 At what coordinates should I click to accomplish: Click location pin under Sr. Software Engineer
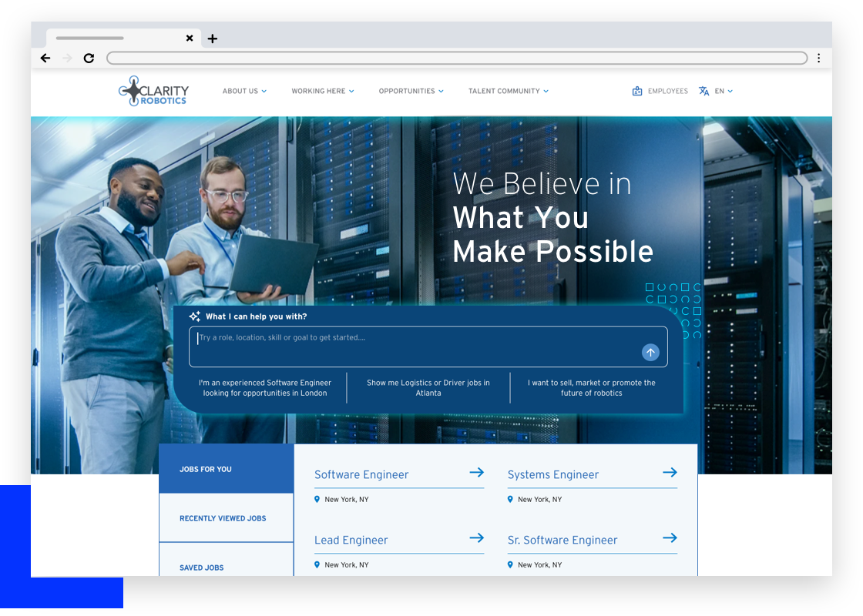[x=510, y=565]
